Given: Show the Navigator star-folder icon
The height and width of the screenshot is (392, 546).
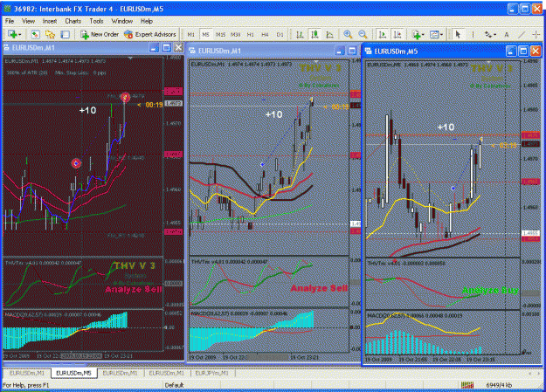Looking at the screenshot, I should [x=50, y=34].
